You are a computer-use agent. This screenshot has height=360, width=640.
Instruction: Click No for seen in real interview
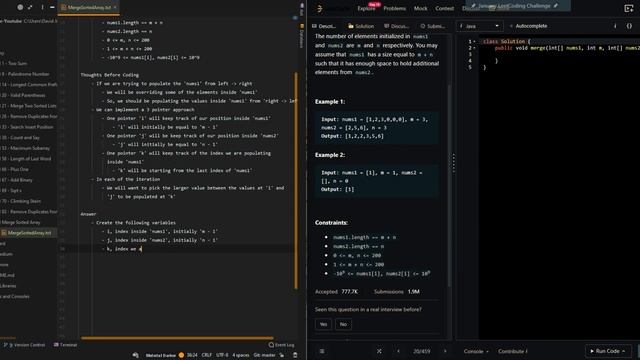(x=343, y=324)
